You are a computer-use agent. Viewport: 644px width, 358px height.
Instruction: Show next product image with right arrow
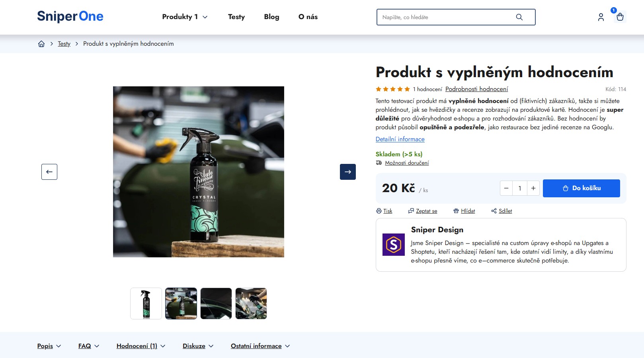pyautogui.click(x=347, y=172)
